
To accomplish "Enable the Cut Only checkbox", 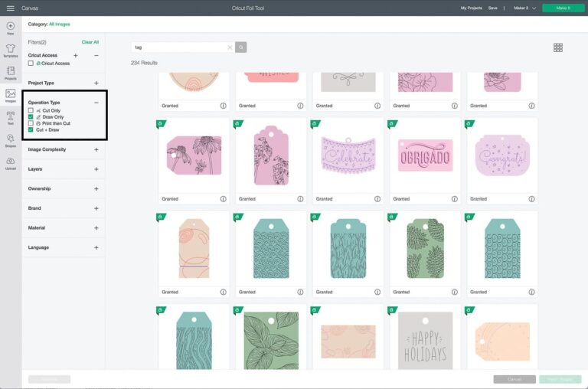I will tap(31, 111).
